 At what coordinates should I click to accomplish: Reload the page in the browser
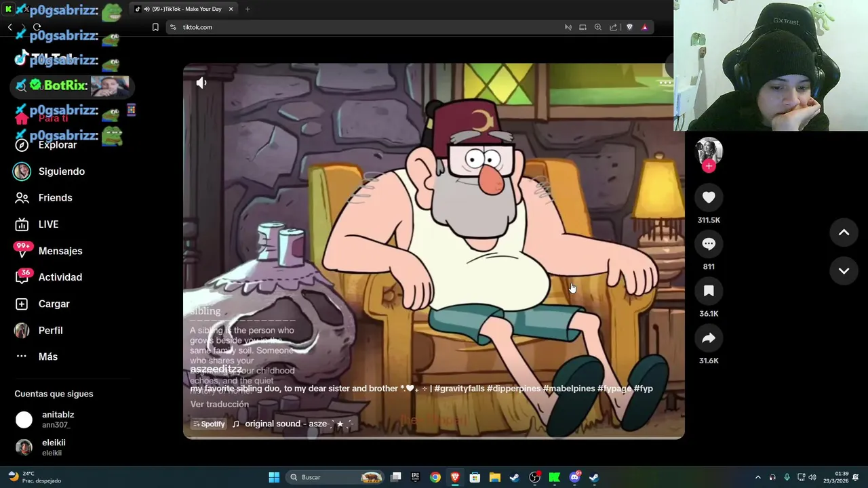[x=37, y=27]
